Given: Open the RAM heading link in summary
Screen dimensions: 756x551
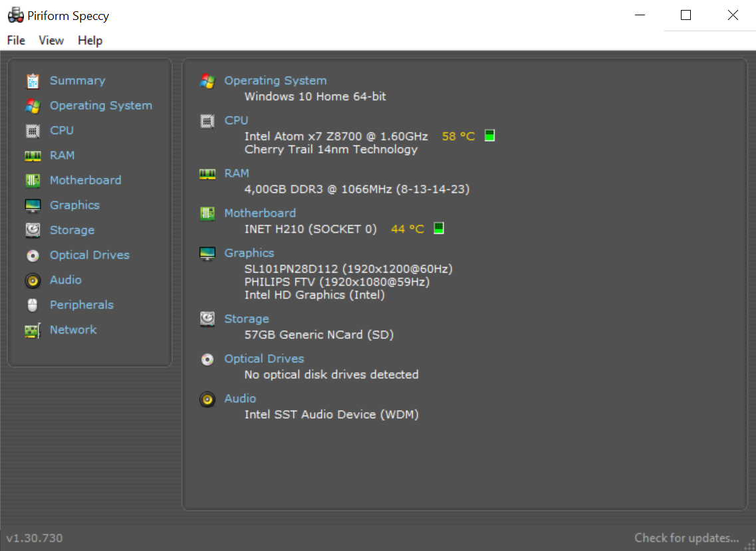Looking at the screenshot, I should pyautogui.click(x=237, y=173).
